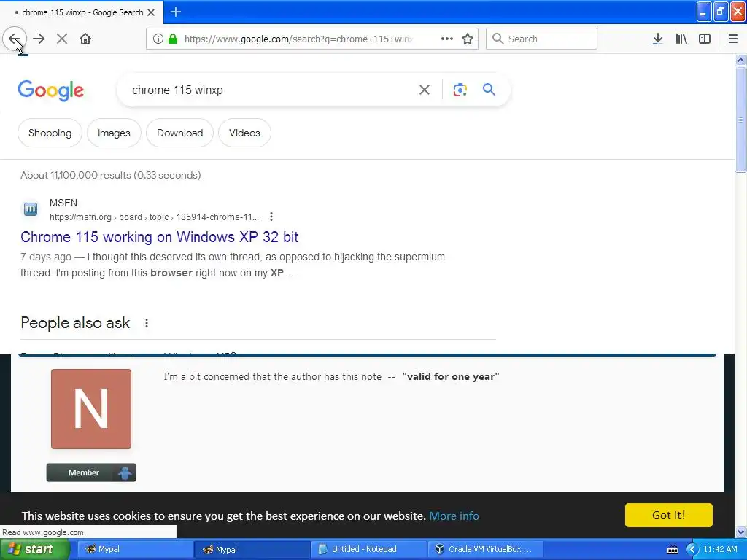Clear the Google search query
The height and width of the screenshot is (560, 747).
[x=425, y=90]
